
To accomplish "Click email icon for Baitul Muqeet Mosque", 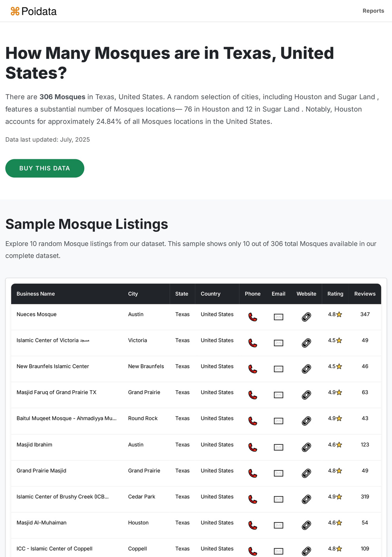I will (278, 421).
